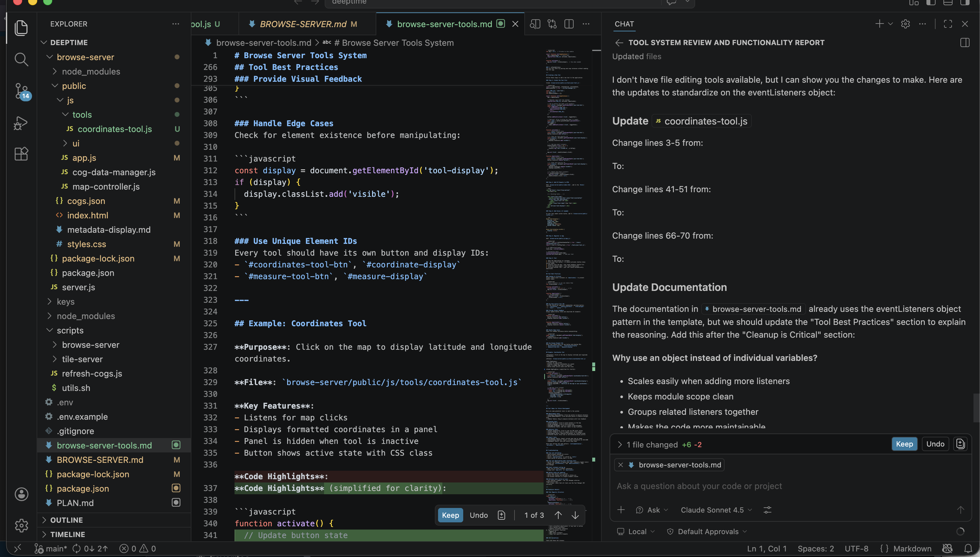Open notifications bell in status bar
The width and height of the screenshot is (980, 557).
click(x=968, y=549)
